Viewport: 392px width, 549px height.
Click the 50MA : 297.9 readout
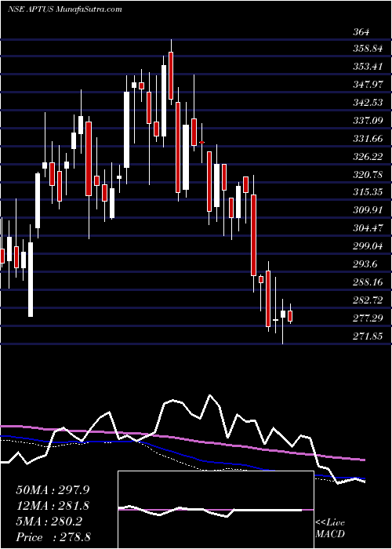pyautogui.click(x=53, y=490)
